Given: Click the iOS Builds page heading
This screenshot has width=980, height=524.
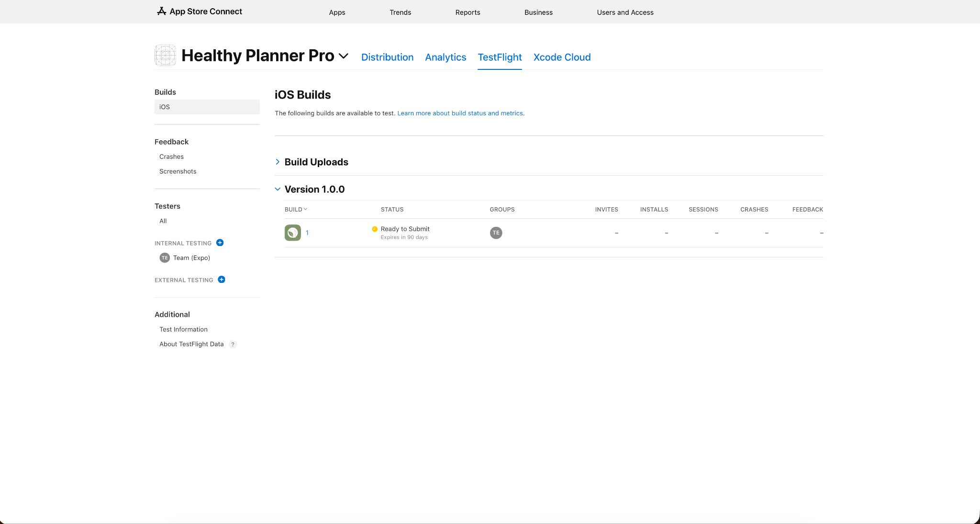Looking at the screenshot, I should pos(302,95).
